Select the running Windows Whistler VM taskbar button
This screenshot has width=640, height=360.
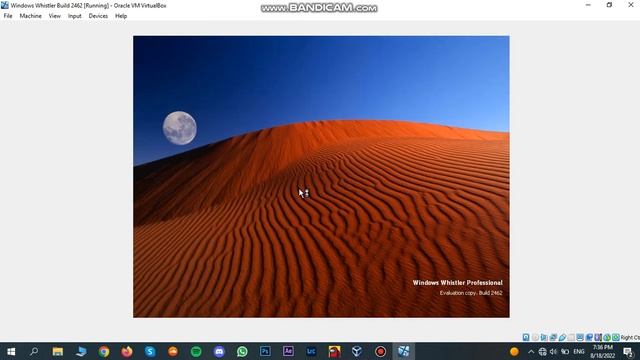click(403, 351)
